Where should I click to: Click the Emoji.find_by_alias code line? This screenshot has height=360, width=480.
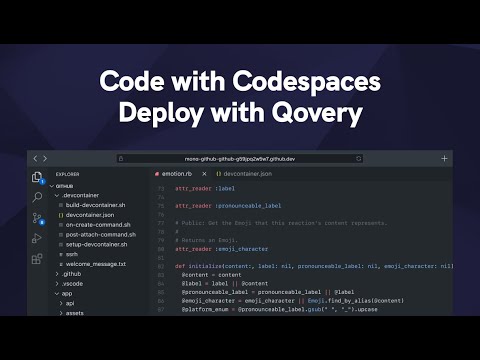click(x=293, y=301)
